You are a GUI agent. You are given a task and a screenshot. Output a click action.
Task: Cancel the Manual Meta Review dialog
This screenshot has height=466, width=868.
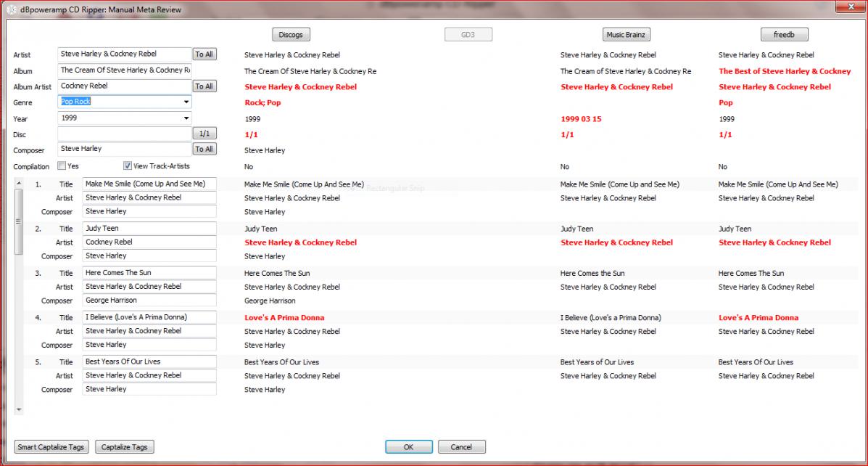coord(461,447)
